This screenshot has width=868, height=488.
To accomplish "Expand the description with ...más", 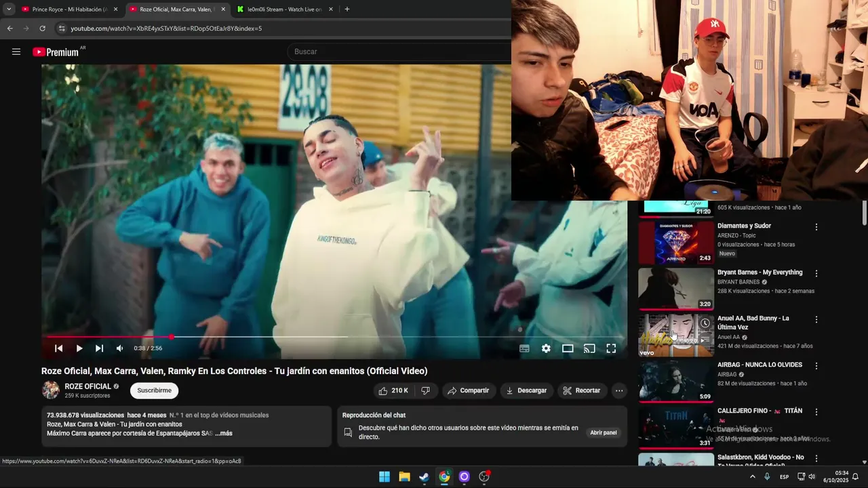I will (224, 433).
